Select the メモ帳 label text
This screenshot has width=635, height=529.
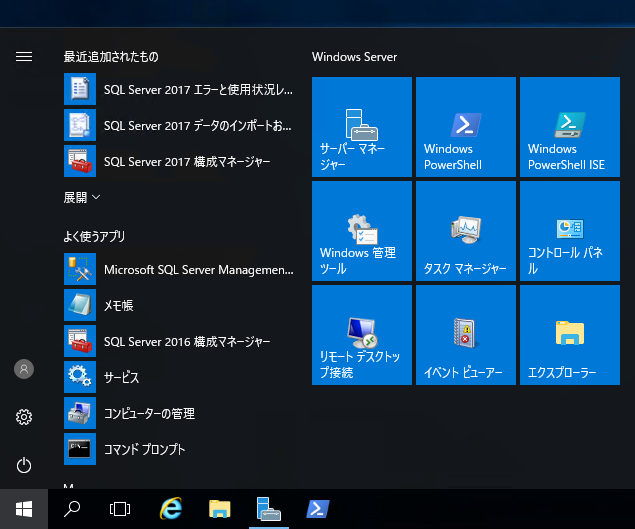click(119, 305)
